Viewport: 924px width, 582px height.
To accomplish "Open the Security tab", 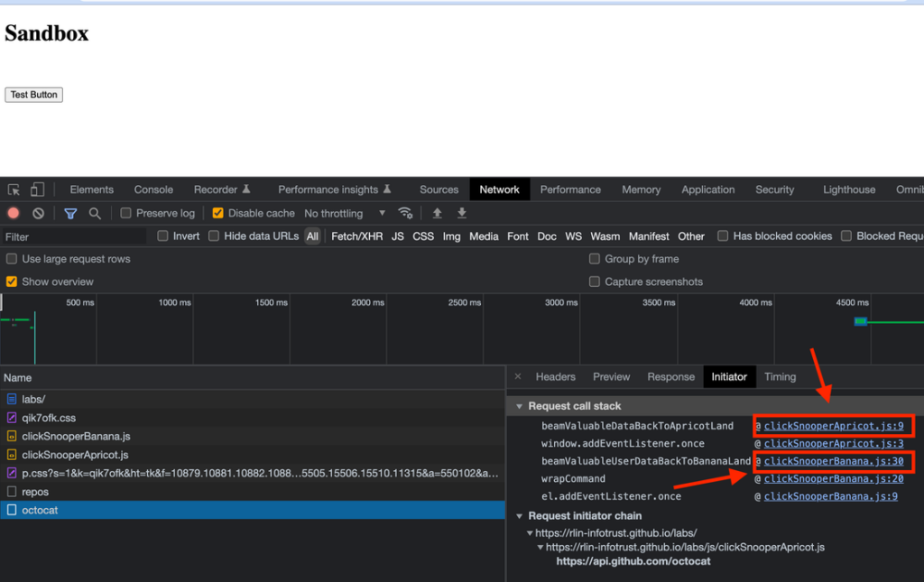I will tap(775, 189).
